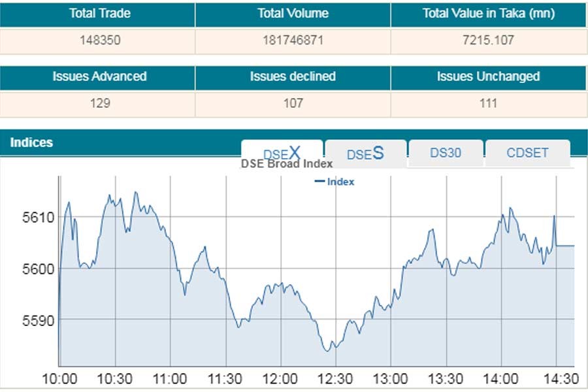The width and height of the screenshot is (588, 392).
Task: Show the CDSET index tab
Action: (x=527, y=153)
